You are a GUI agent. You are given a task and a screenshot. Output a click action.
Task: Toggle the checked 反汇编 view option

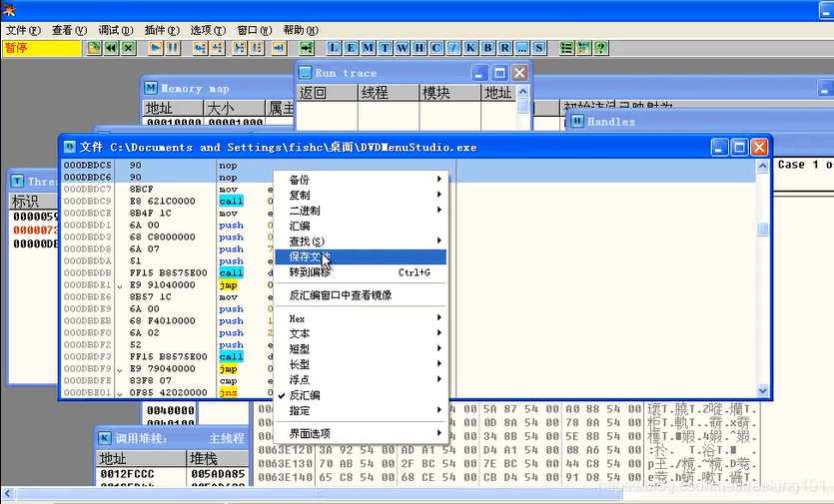pos(361,395)
